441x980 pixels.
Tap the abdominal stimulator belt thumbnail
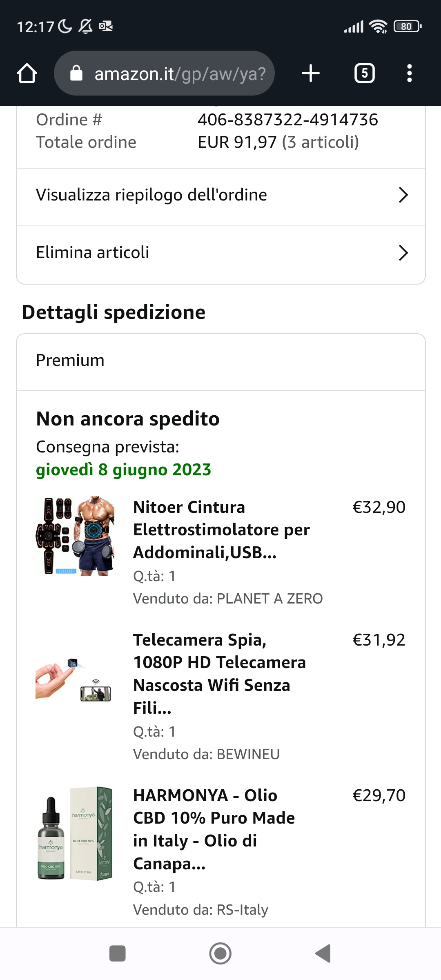(x=75, y=536)
